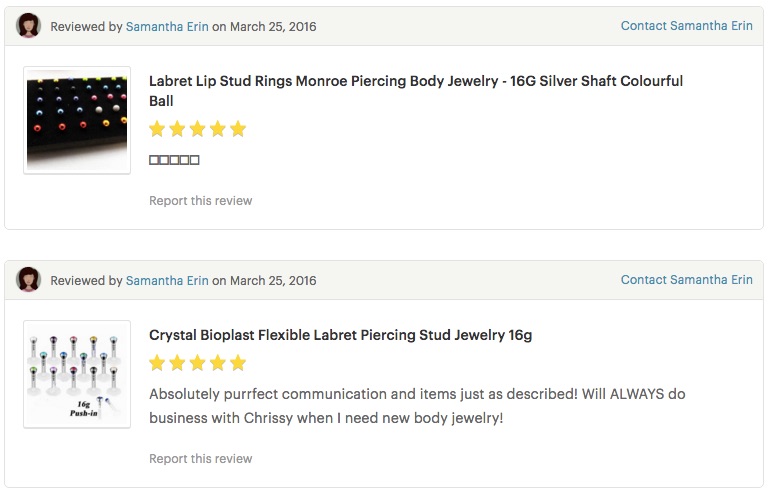The image size is (773, 490).
Task: Open the Crystal Bioplast Flexible Labret listing title
Action: 341,335
